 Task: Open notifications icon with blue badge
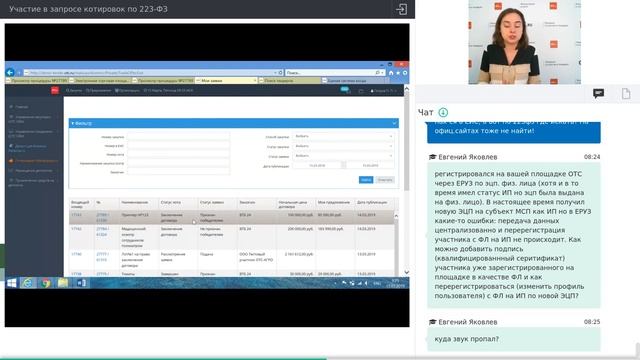tap(345, 90)
